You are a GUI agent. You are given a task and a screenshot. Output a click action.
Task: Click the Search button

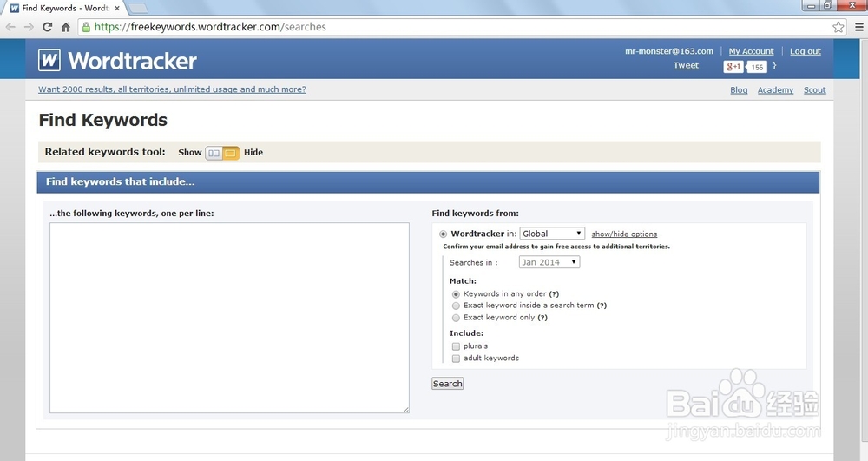point(447,384)
